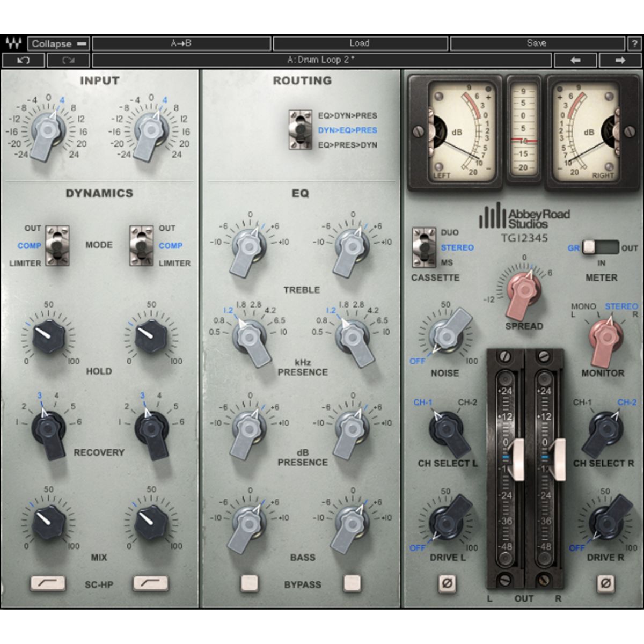Click the Save button
The width and height of the screenshot is (644, 644).
[x=537, y=43]
